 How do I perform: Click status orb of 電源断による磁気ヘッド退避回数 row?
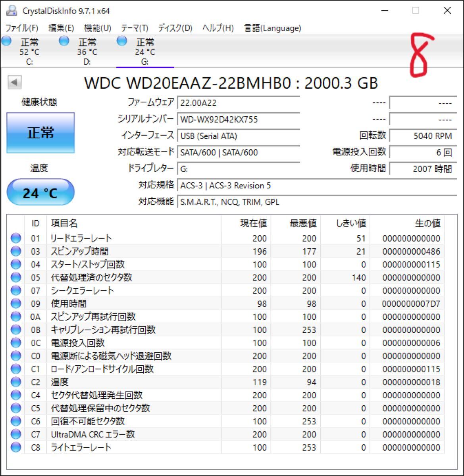(16, 356)
